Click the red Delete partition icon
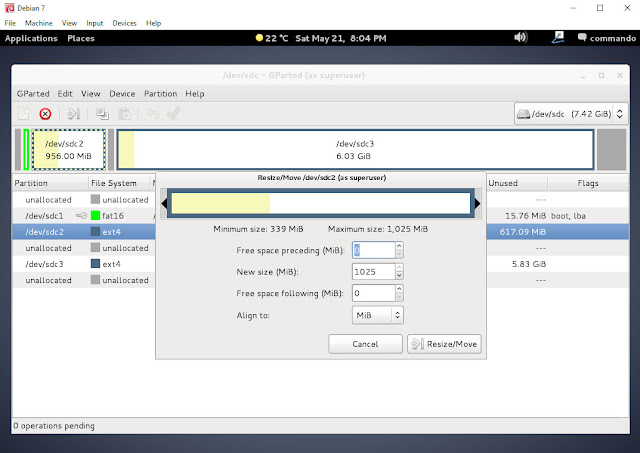Image resolution: width=640 pixels, height=453 pixels. click(45, 113)
